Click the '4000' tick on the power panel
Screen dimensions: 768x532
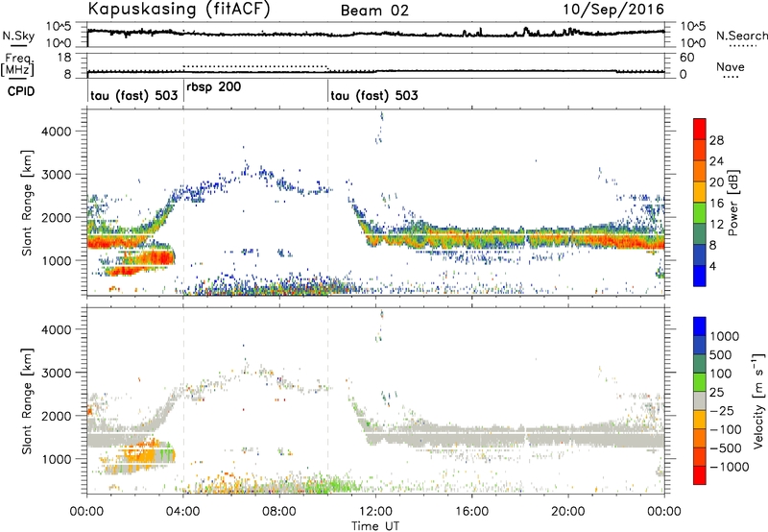click(57, 132)
